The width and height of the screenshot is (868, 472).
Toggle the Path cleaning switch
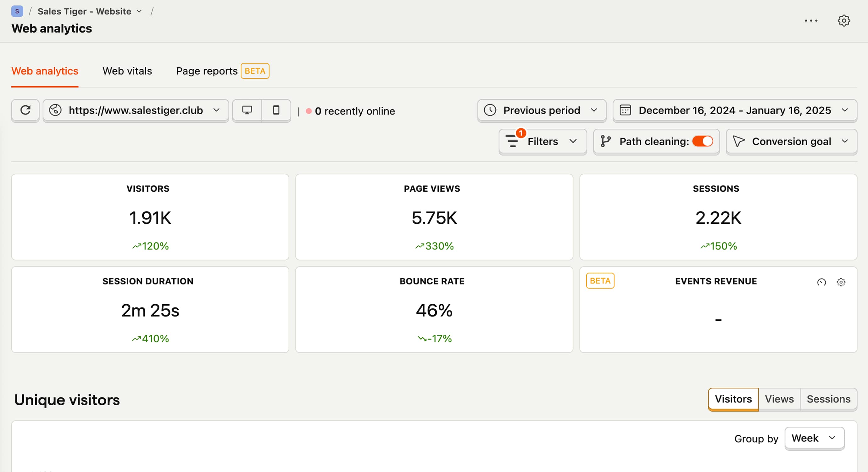click(702, 141)
